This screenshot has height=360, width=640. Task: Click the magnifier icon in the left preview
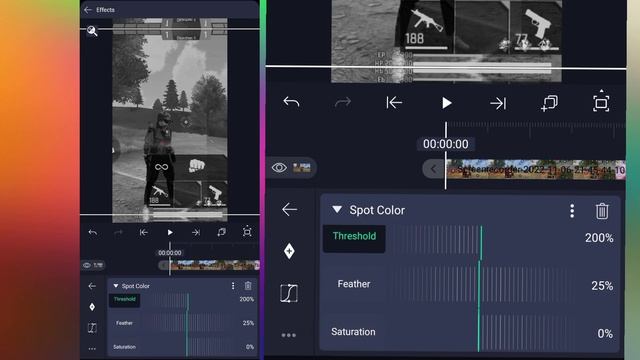(92, 31)
